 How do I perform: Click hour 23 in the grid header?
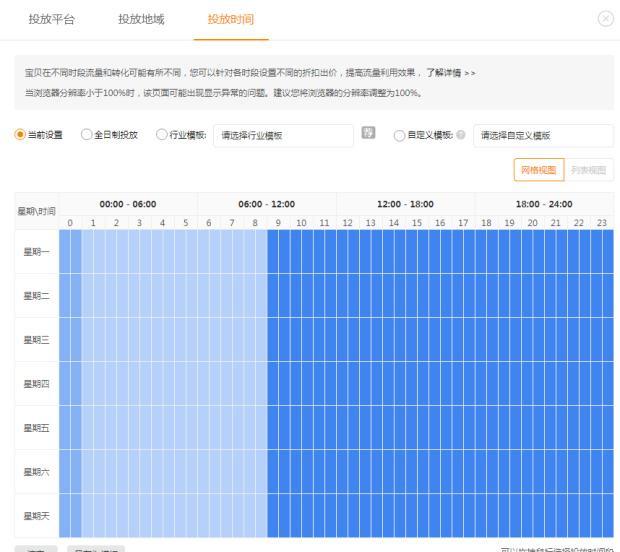point(602,223)
